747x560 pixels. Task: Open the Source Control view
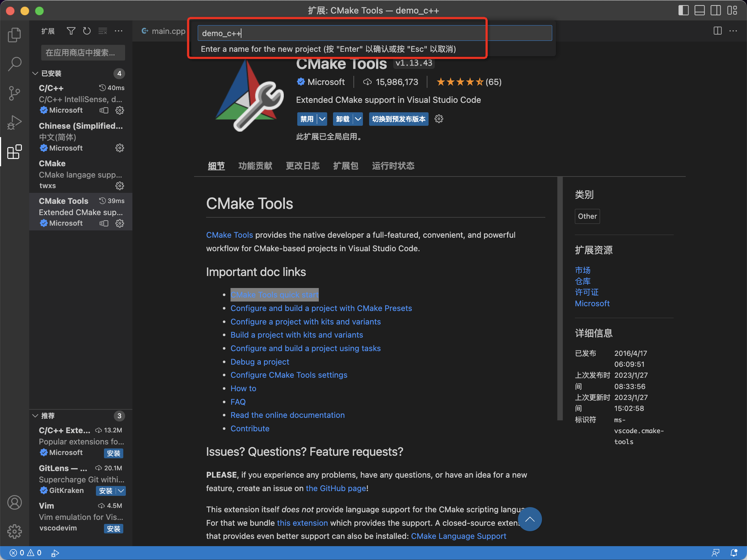[15, 93]
